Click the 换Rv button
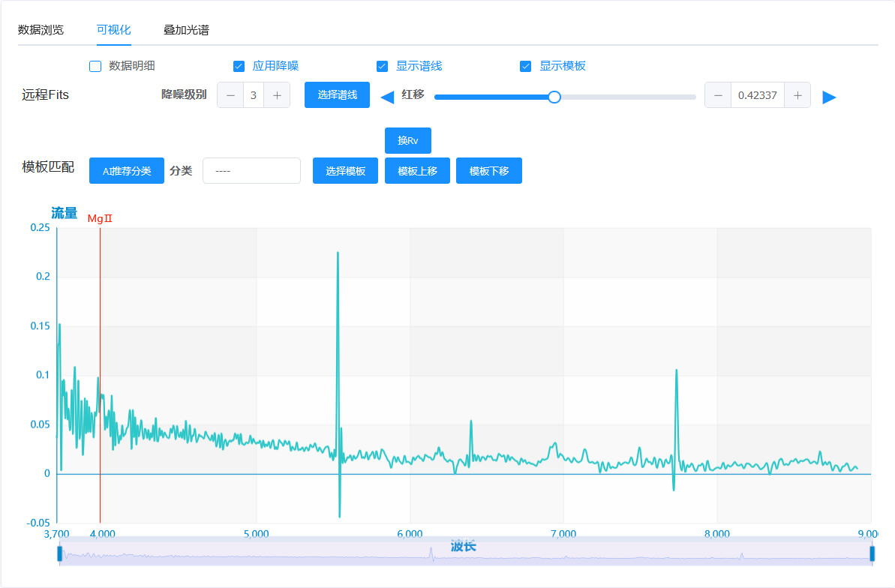Screen dimensions: 895x588 tap(407, 141)
